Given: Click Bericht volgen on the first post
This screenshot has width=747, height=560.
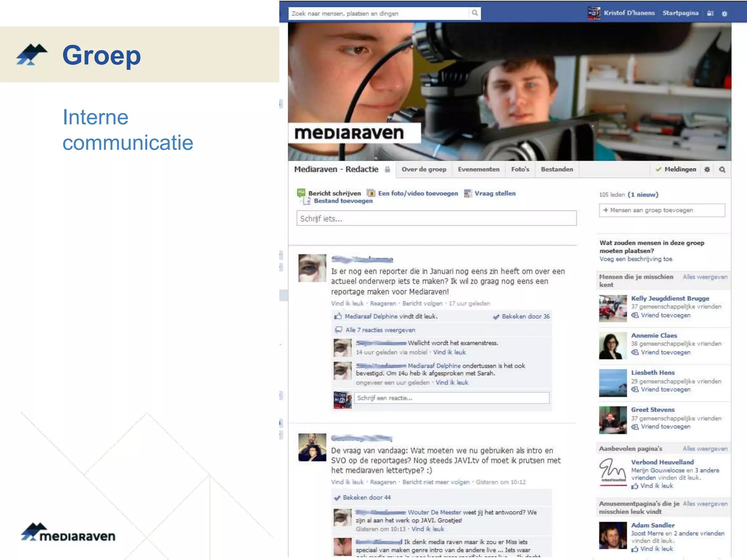Looking at the screenshot, I should 422,303.
